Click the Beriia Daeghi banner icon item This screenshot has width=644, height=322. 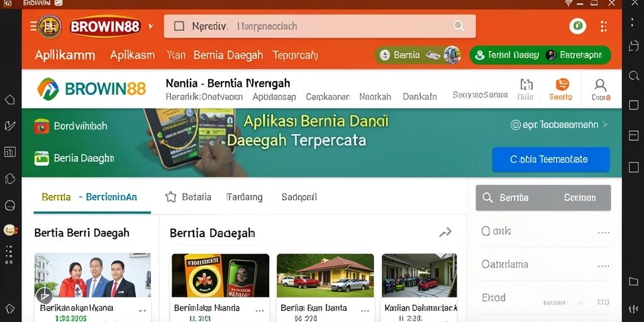tap(74, 158)
